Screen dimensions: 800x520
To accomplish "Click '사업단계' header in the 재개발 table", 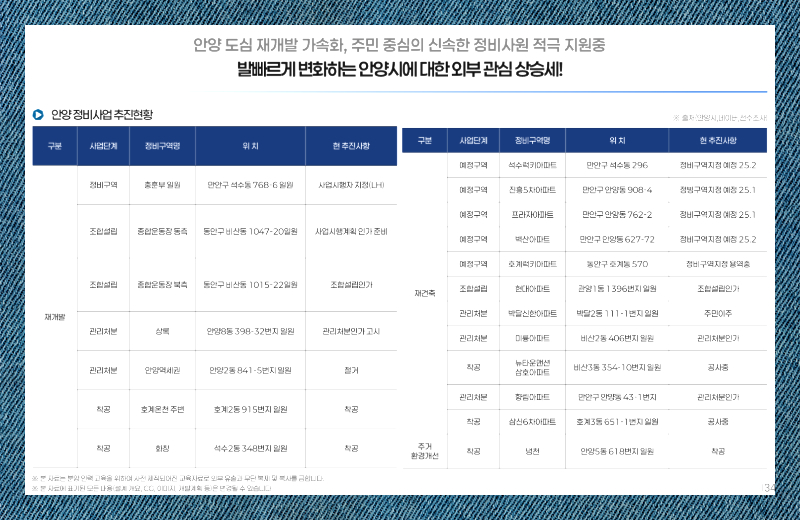I will coord(104,146).
